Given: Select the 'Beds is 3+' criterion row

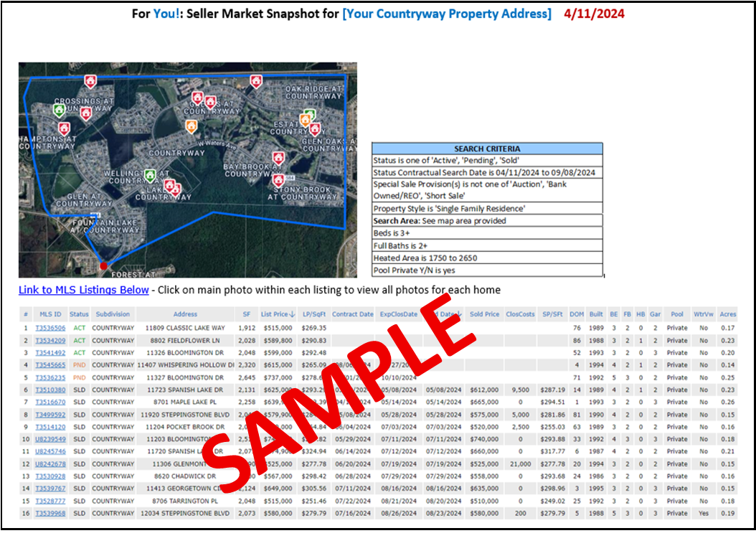Looking at the screenshot, I should pos(487,233).
